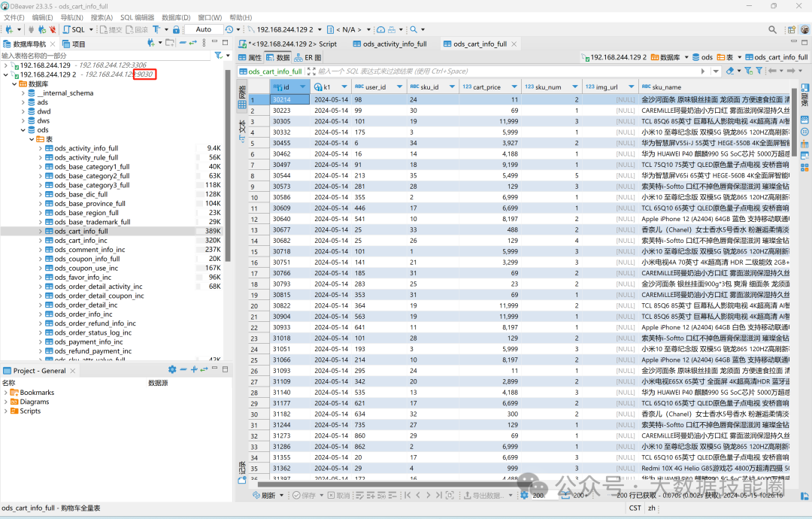
Task: Open the user_id column filter dropdown
Action: tap(399, 86)
